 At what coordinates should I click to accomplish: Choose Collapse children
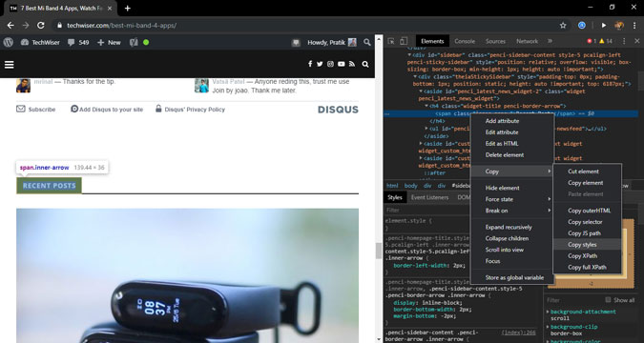click(512, 238)
